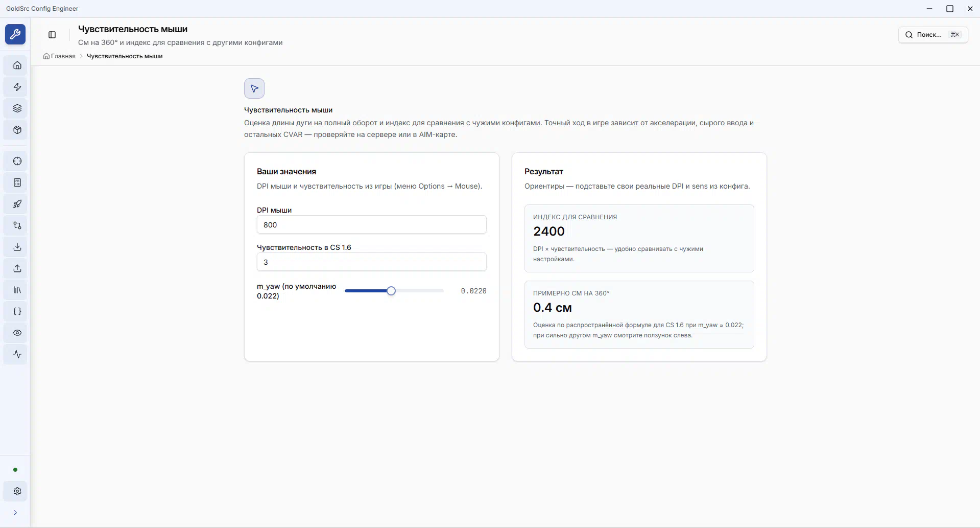Open the upload arrow sidebar section

click(x=17, y=269)
